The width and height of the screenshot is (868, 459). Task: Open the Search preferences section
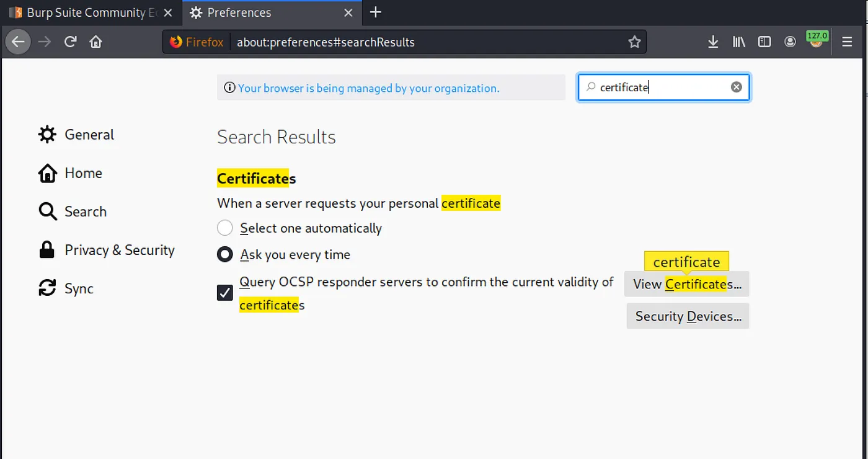[x=85, y=212]
